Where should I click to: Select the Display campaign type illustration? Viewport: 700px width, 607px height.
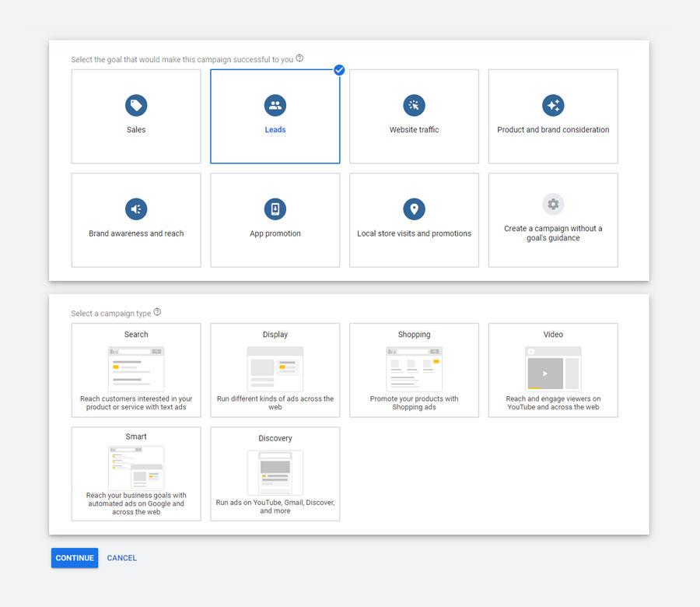tap(275, 369)
